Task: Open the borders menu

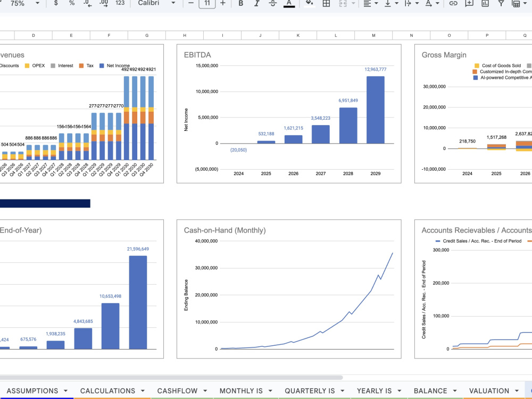Action: coord(326,3)
